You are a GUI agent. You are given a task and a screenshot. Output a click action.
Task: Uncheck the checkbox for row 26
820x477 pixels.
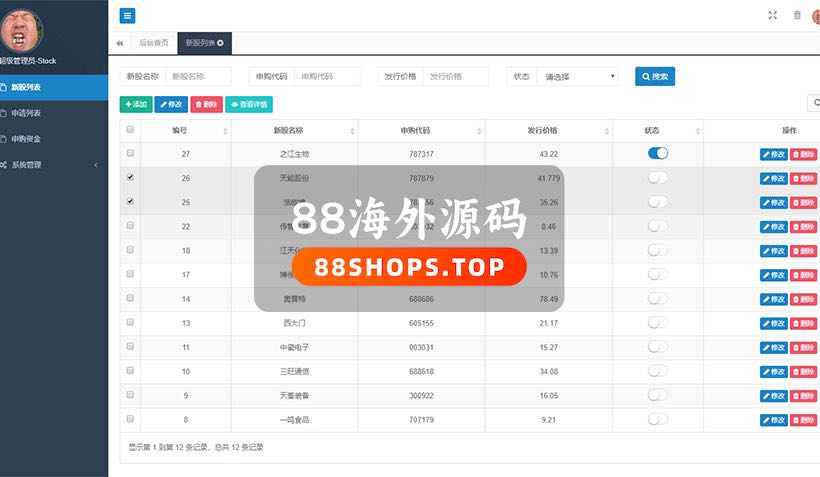(x=130, y=177)
